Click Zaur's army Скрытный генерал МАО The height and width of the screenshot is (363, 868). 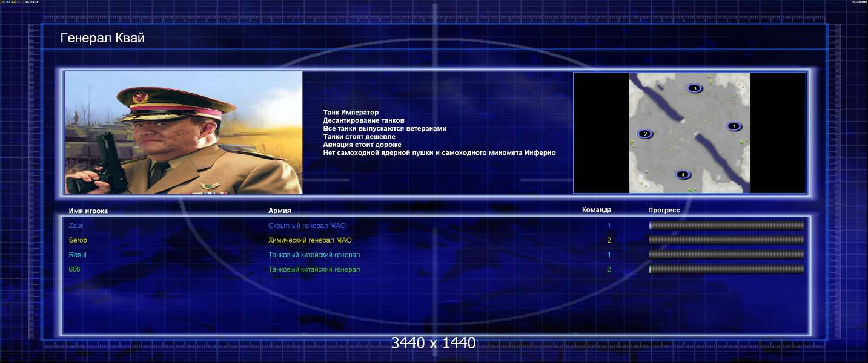pyautogui.click(x=306, y=226)
